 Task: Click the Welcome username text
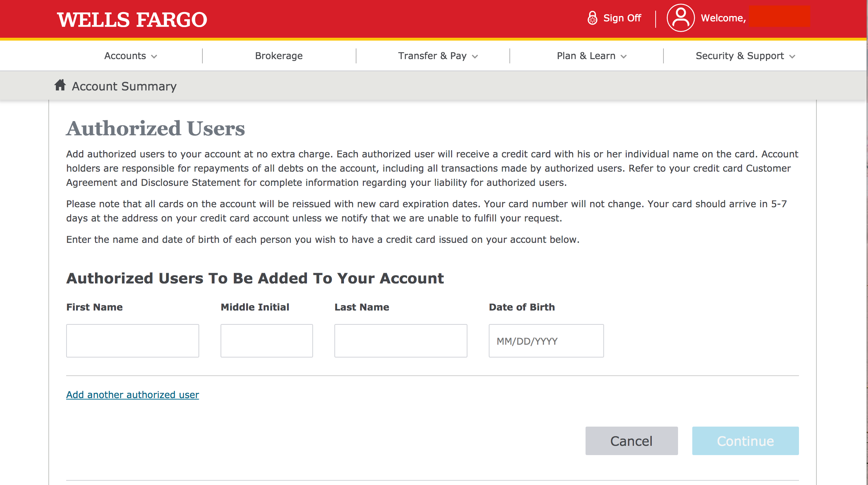(723, 18)
